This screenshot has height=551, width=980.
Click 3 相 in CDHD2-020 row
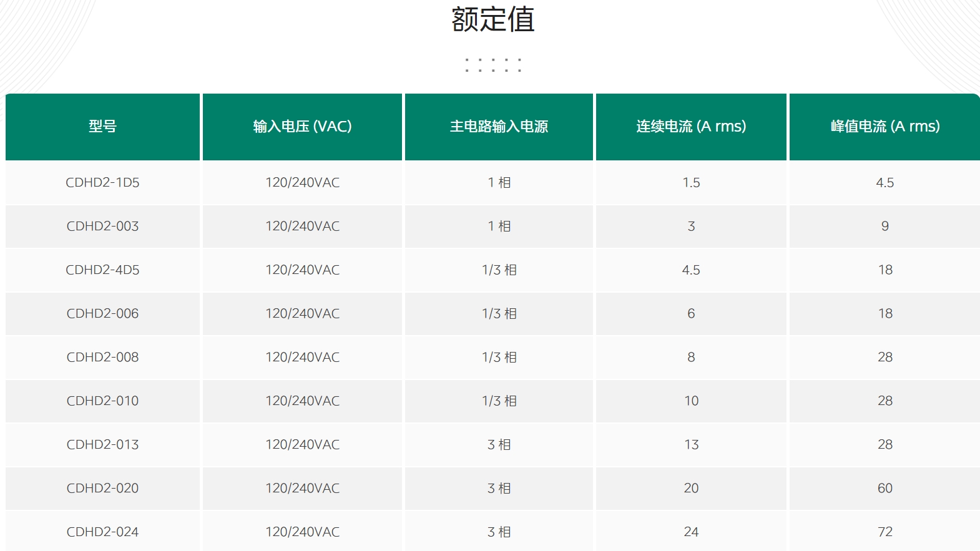click(x=499, y=489)
